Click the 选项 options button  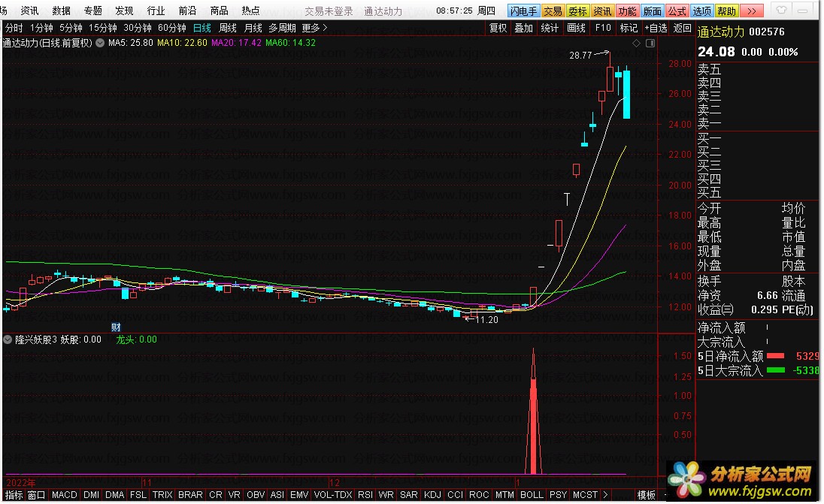click(x=702, y=11)
